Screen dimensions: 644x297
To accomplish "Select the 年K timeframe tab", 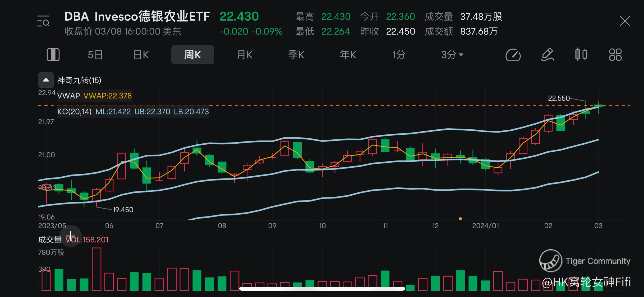I will click(348, 55).
